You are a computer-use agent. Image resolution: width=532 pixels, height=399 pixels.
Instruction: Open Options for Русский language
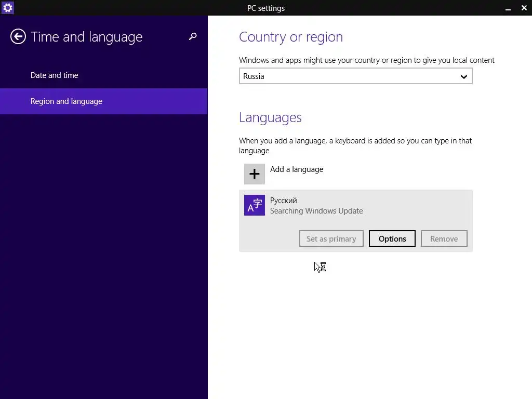(x=392, y=239)
